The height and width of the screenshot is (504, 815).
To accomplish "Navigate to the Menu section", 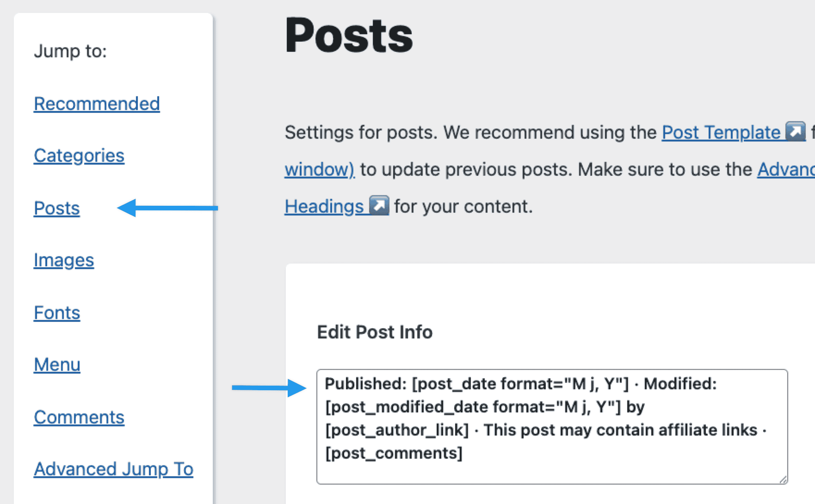I will (x=57, y=365).
